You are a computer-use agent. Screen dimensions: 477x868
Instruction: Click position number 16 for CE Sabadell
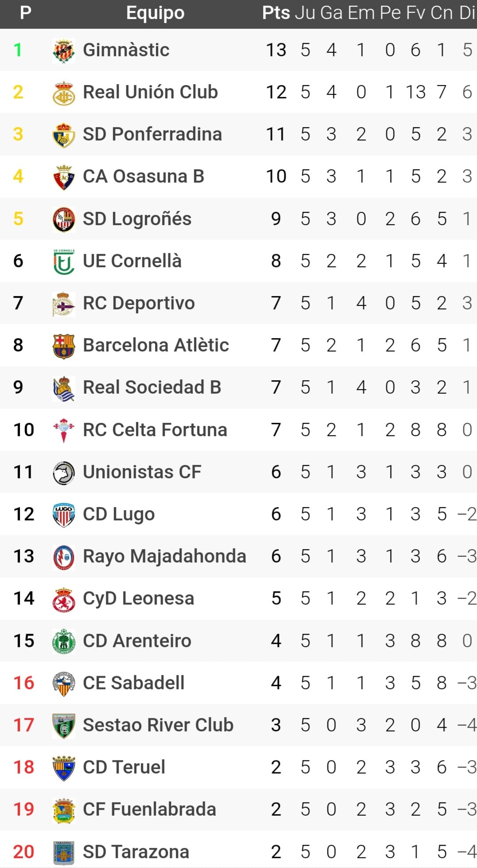[23, 683]
